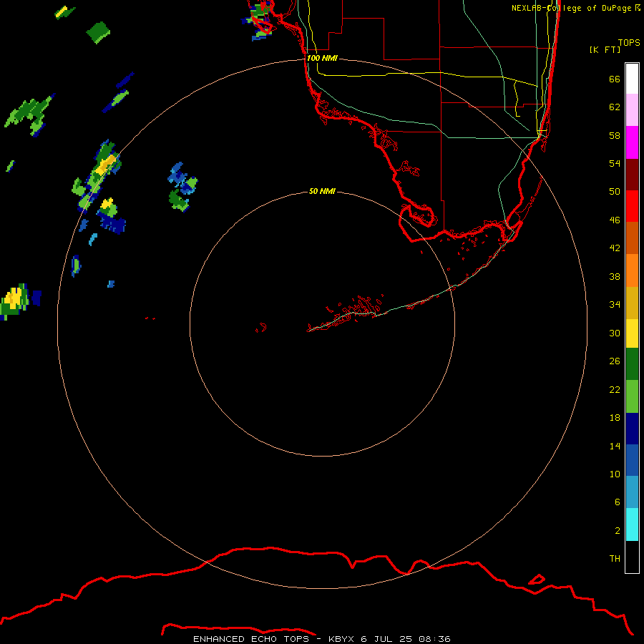Click the TH legend label
This screenshot has width=644, height=644.
[x=615, y=558]
